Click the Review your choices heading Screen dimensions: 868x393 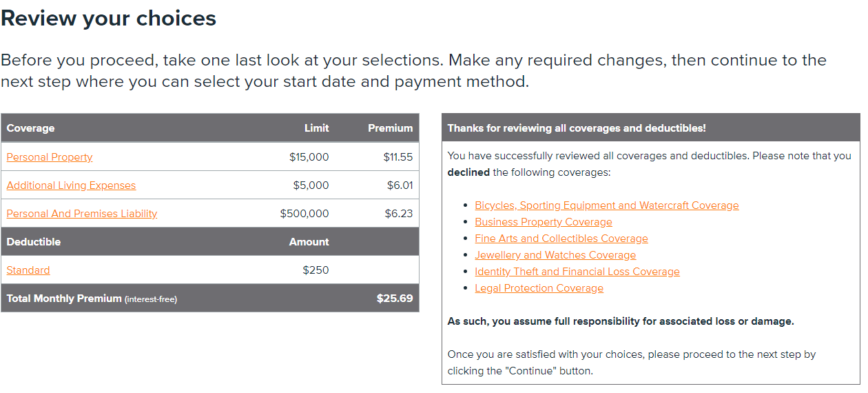[x=109, y=19]
